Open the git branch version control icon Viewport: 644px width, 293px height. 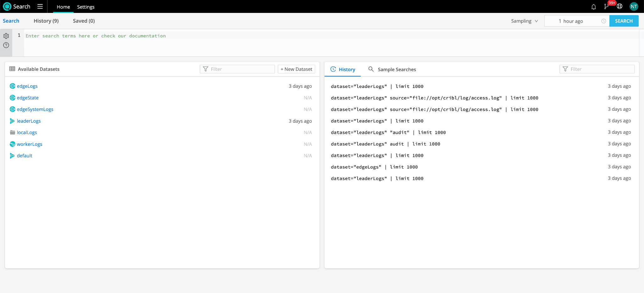(606, 7)
